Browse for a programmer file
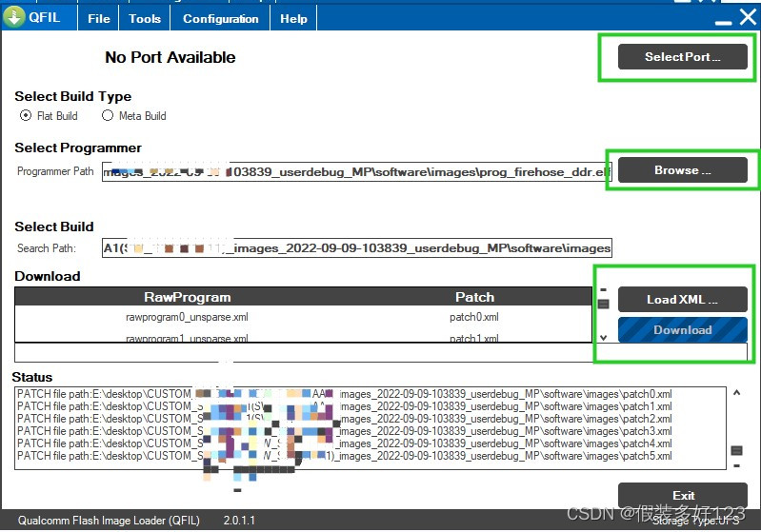 click(682, 170)
